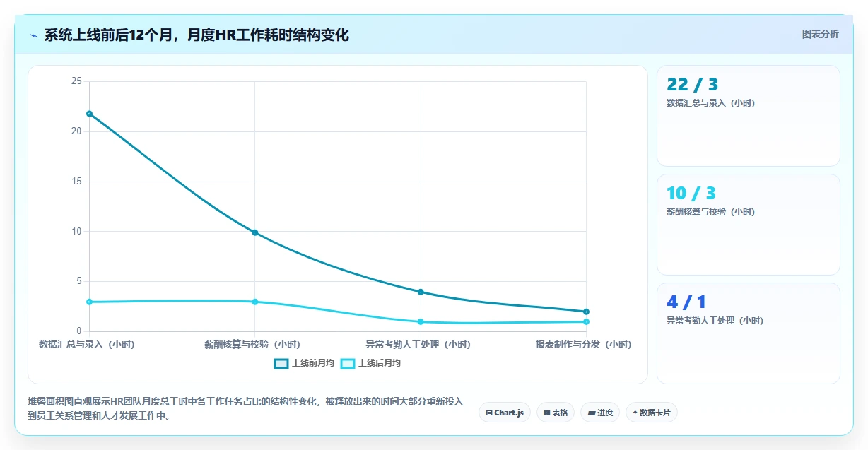Click the y-axis value 20

click(76, 131)
